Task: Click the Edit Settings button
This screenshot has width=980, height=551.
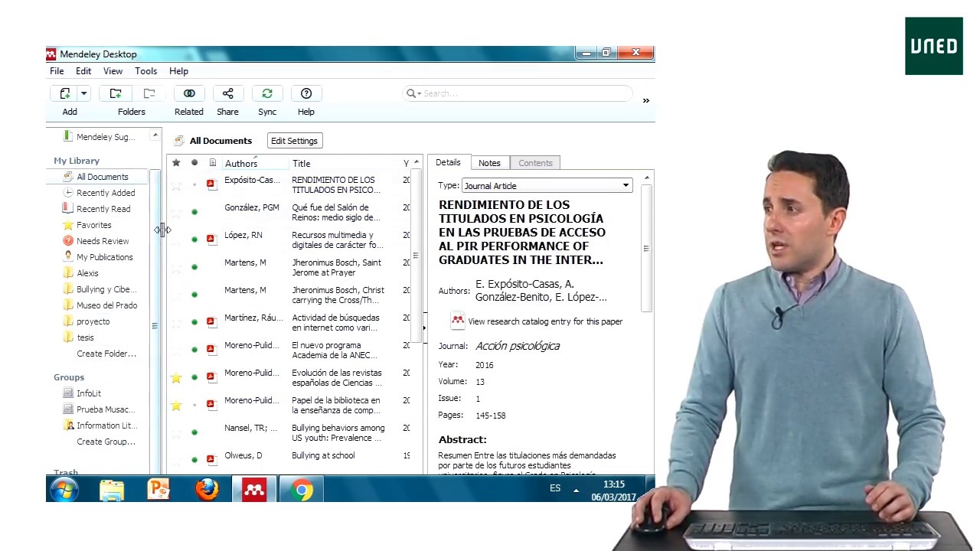Action: tap(294, 141)
